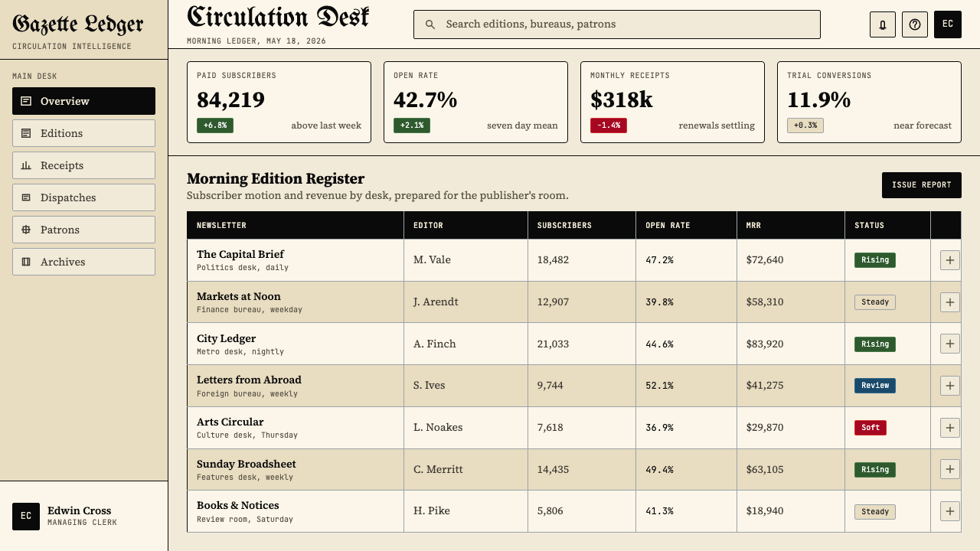Screen dimensions: 980x551
Task: Open the Receipts menu item
Action: pos(83,165)
